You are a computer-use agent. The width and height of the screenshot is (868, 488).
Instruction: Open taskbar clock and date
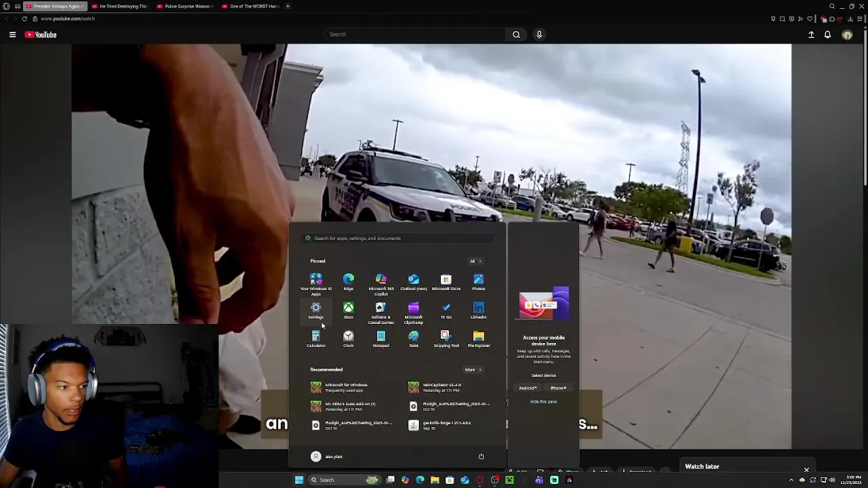pos(851,480)
